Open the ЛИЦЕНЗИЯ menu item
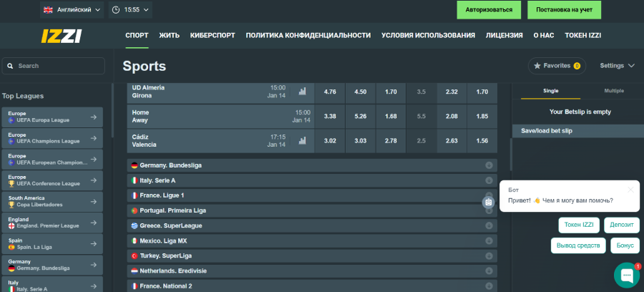 pos(504,35)
